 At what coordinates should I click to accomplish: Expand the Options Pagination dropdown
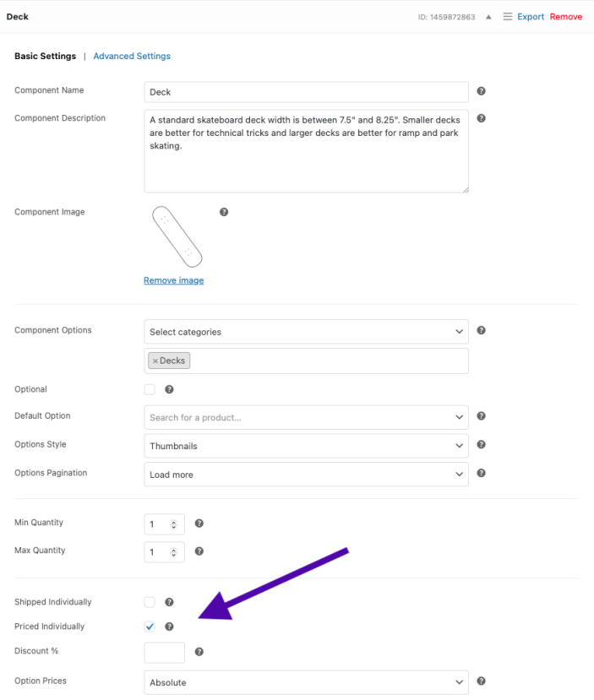pos(306,475)
